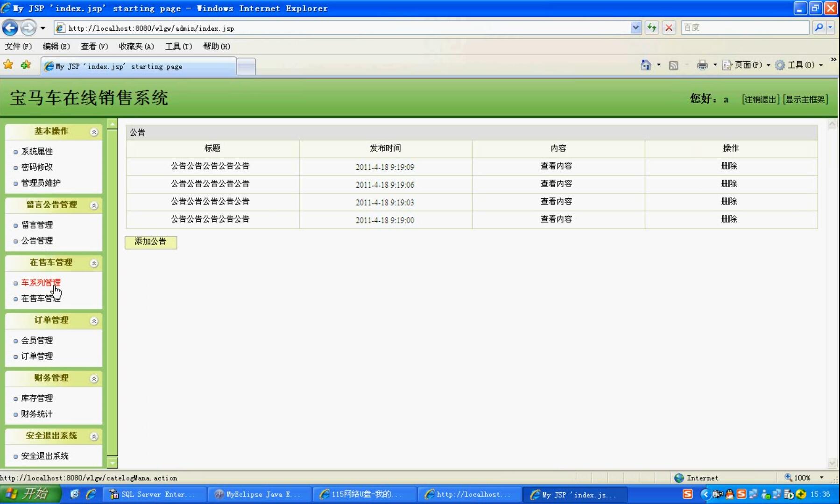Open 会员管理 in the sidebar
840x504 pixels.
[37, 341]
